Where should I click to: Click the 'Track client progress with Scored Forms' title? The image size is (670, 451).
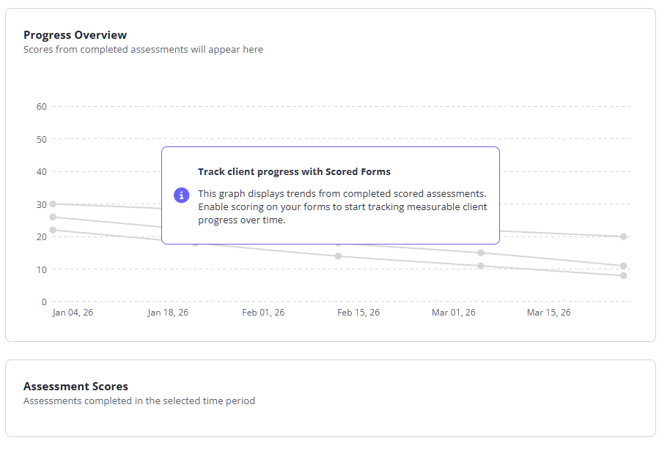[294, 172]
